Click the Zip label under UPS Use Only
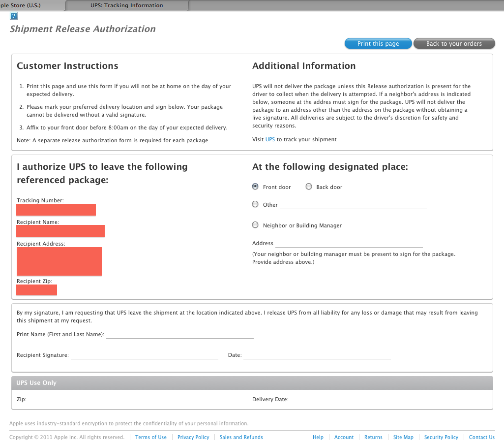504x444 pixels. coord(22,399)
